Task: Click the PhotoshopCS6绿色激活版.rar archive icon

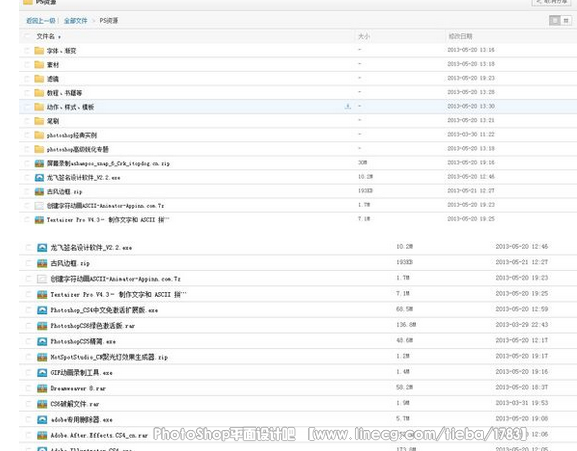Action: pos(42,326)
